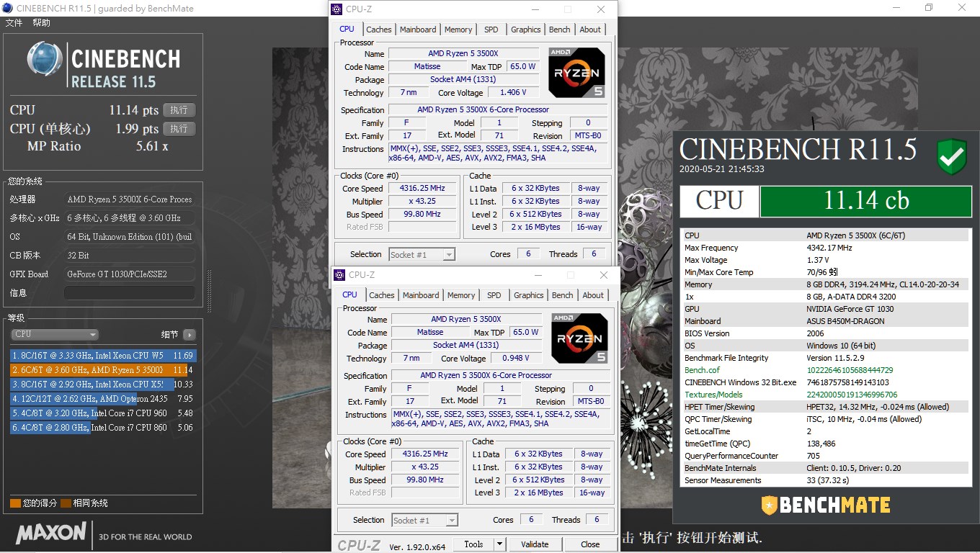
Task: Open Selection Socket #1 dropdown in rear CPU-Z
Action: point(422,254)
